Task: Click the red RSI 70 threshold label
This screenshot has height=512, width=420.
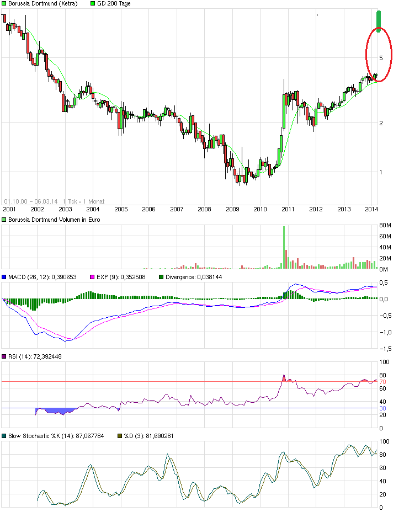Action: (382, 382)
